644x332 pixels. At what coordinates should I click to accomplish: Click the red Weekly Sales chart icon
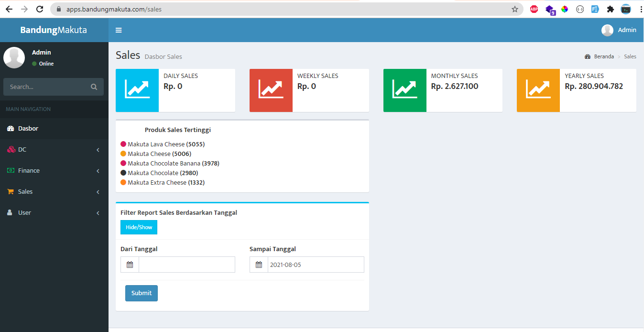tap(271, 90)
